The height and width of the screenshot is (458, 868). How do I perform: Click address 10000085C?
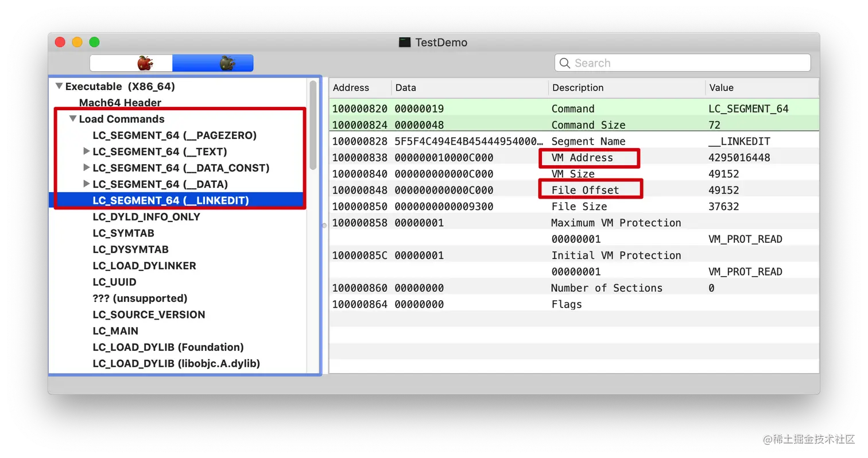pos(360,255)
